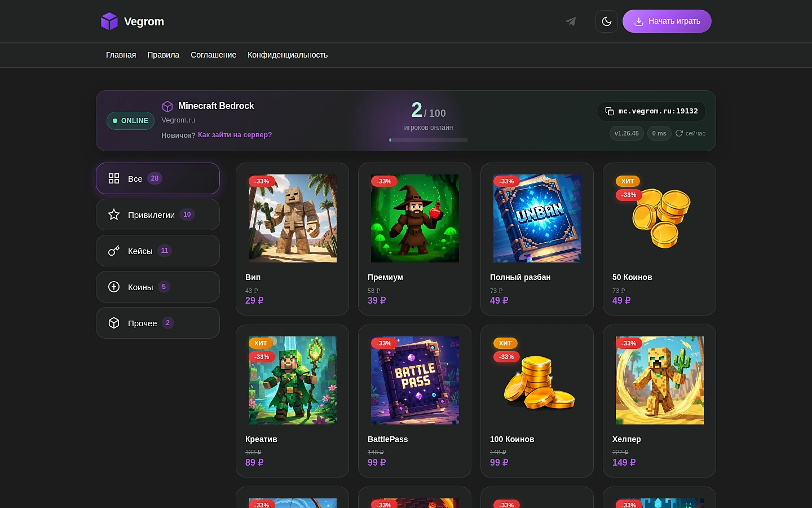The width and height of the screenshot is (812, 508).
Task: Click the 'Vegrom' site name text
Action: [144, 21]
